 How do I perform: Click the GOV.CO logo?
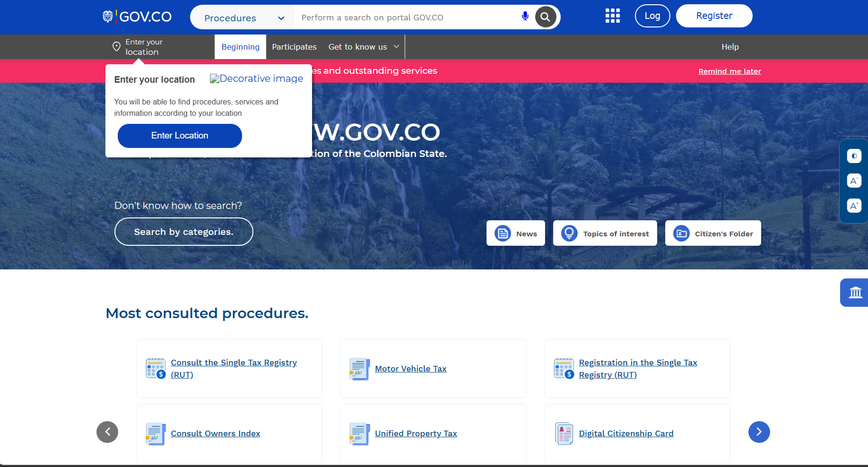137,17
